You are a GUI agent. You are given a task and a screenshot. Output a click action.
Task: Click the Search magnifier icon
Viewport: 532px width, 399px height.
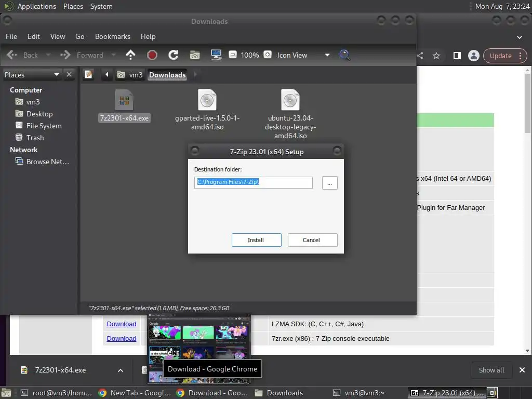pyautogui.click(x=344, y=55)
